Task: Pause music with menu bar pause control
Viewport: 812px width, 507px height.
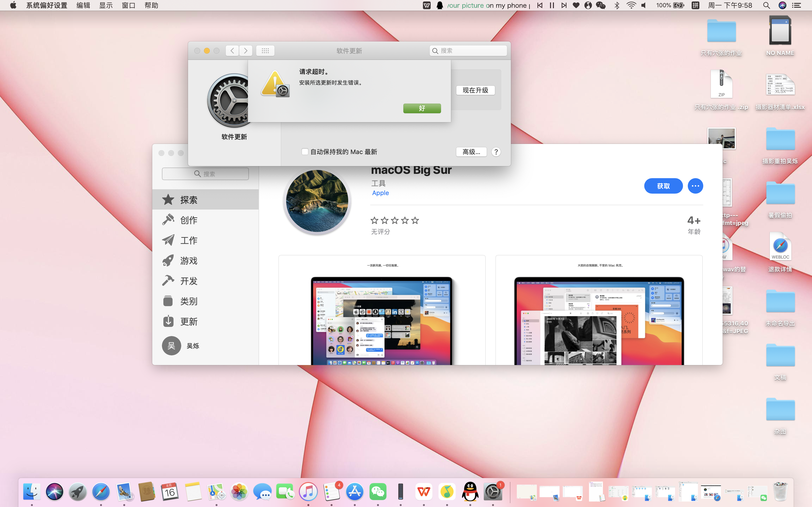Action: pyautogui.click(x=552, y=5)
